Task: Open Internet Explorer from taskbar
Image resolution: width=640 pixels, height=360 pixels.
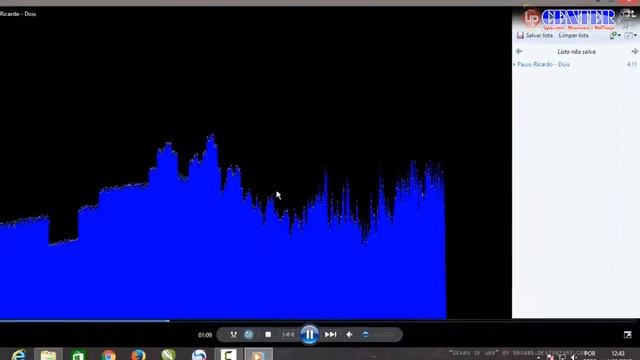Action: point(19,355)
